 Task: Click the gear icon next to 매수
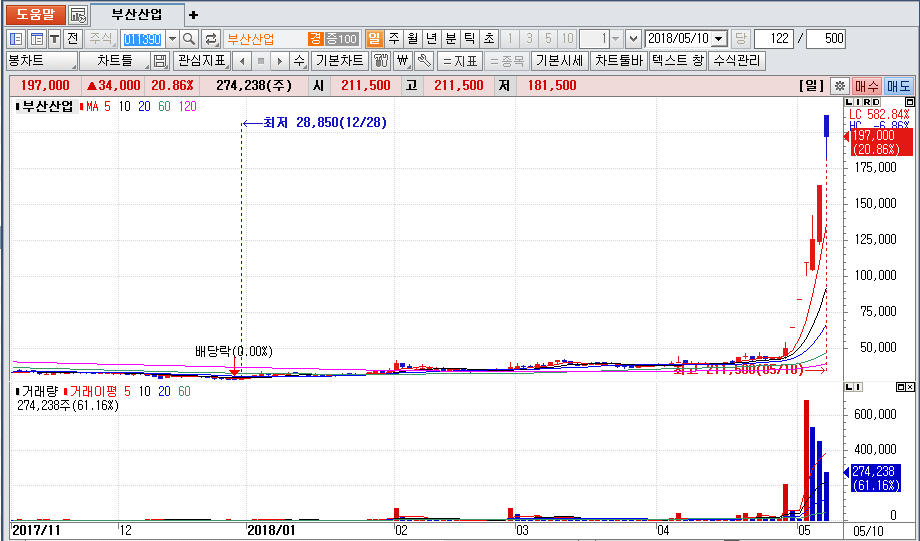click(x=840, y=86)
